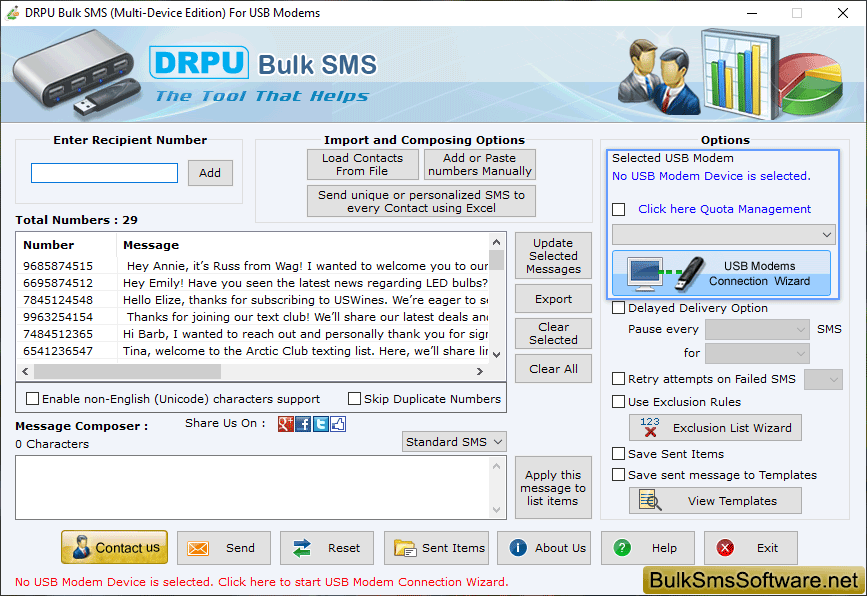Screen dimensions: 867x596
Task: Click the Export button
Action: (553, 299)
